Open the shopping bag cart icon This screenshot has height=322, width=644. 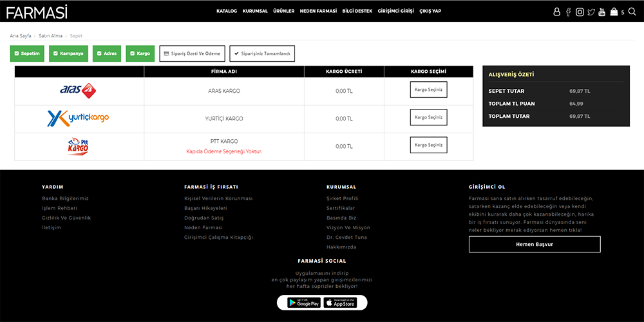[x=614, y=12]
